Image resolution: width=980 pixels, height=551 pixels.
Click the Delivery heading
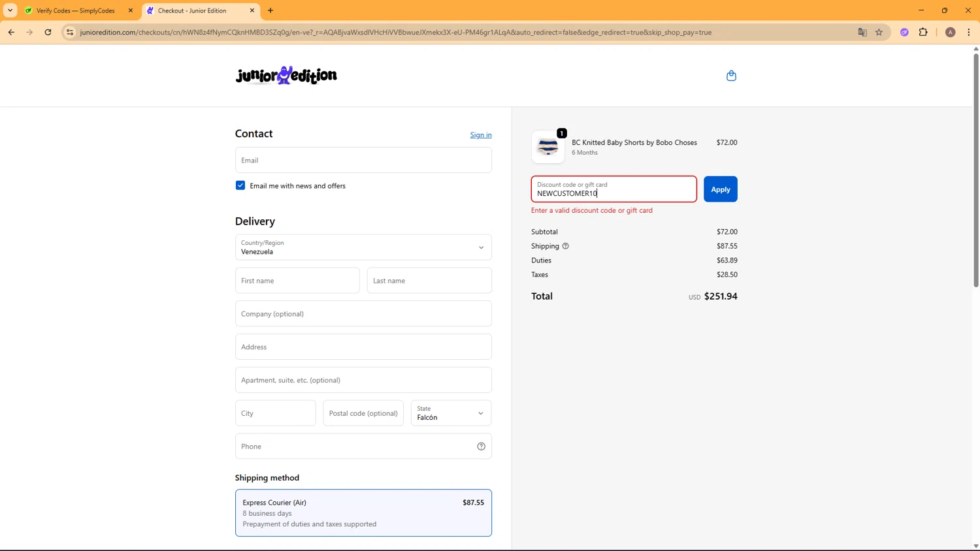tap(255, 221)
